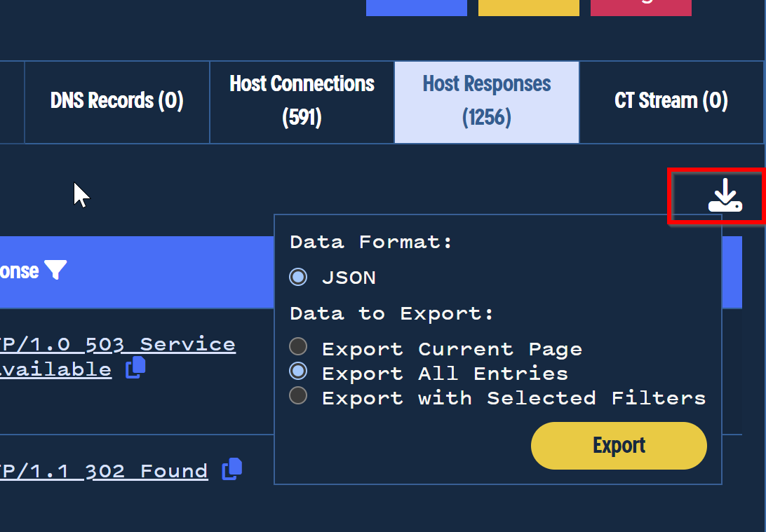Switch to CT Stream (0) tab

671,102
